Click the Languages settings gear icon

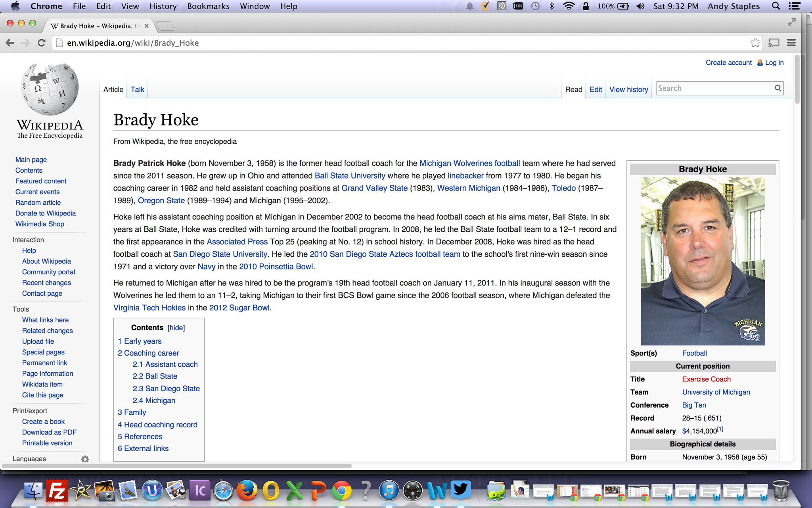(x=85, y=459)
